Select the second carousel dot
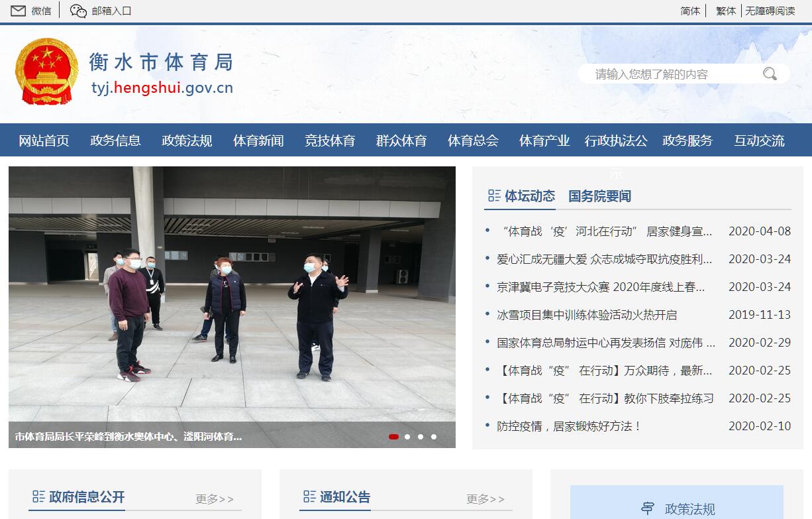Image resolution: width=812 pixels, height=519 pixels. click(407, 437)
